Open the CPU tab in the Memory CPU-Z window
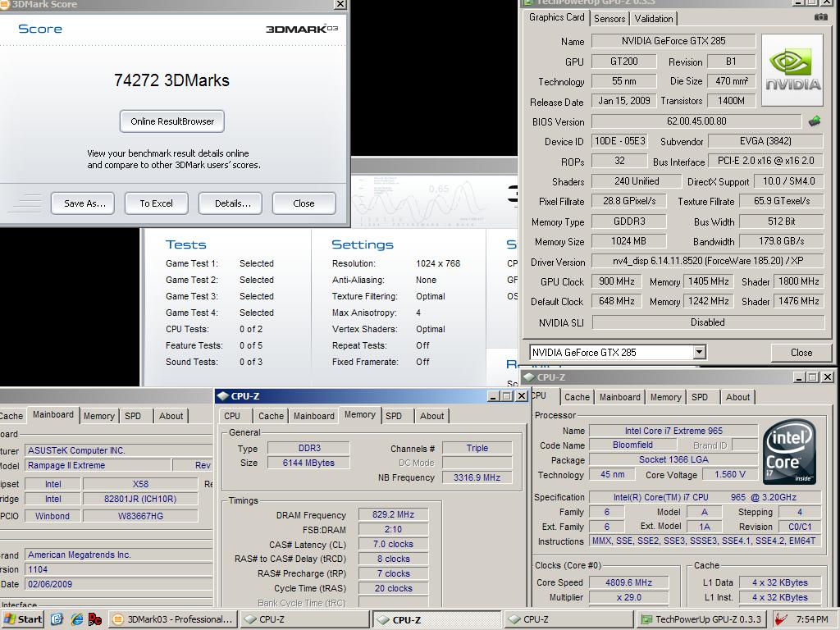Viewport: 840px width, 630px height. (232, 416)
